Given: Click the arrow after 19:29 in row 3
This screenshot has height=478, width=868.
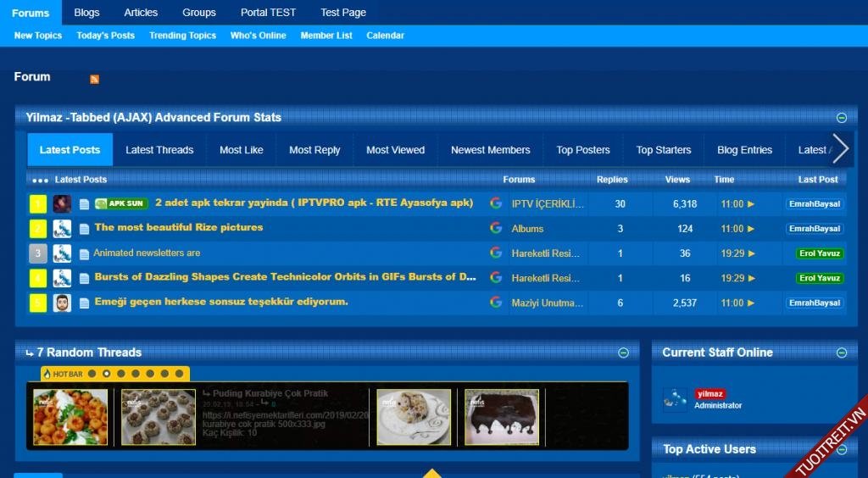Looking at the screenshot, I should [751, 253].
